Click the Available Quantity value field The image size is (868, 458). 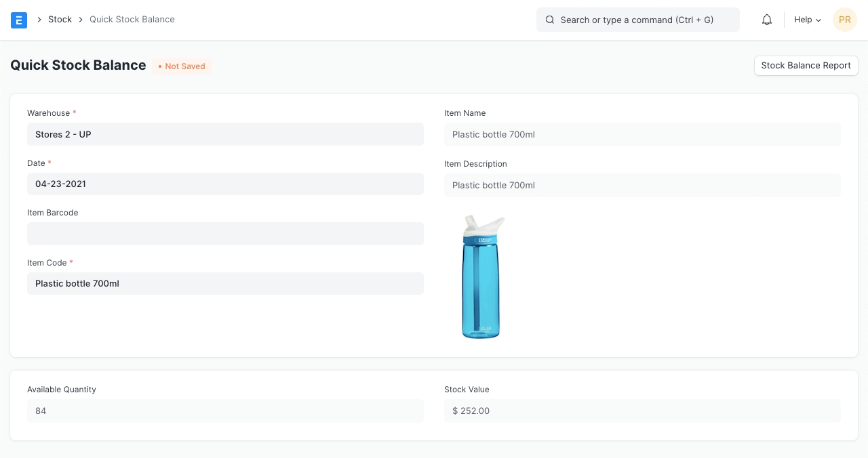click(x=225, y=411)
